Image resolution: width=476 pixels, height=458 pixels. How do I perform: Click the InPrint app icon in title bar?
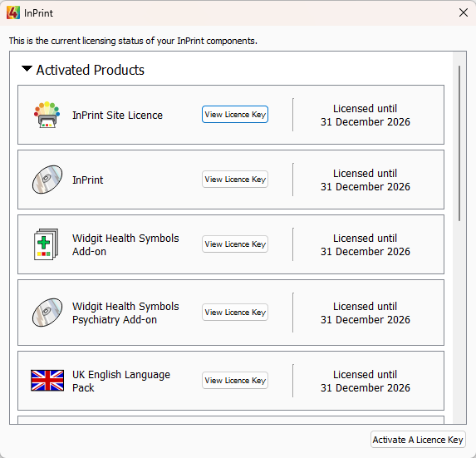click(13, 12)
